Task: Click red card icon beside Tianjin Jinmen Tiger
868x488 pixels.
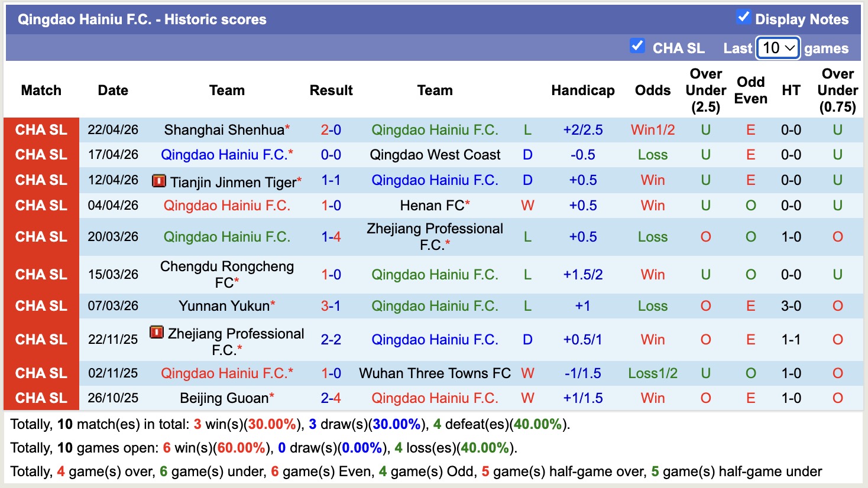Action: [x=158, y=181]
